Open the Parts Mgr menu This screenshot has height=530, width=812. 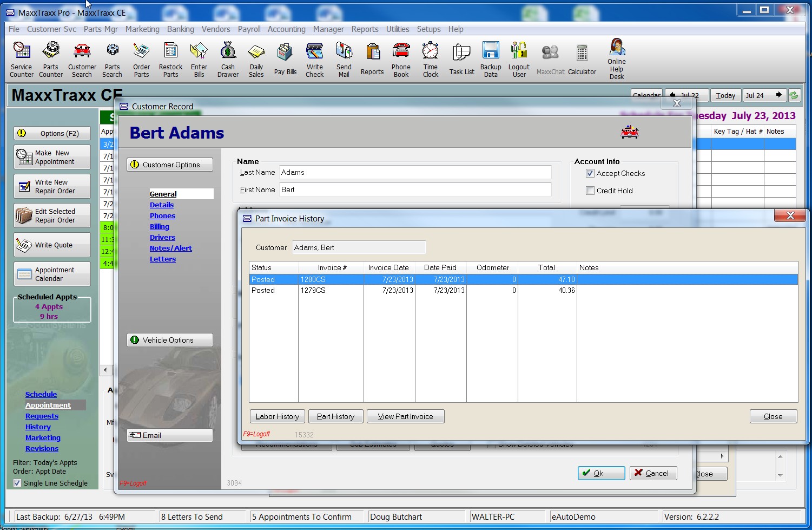pyautogui.click(x=101, y=29)
